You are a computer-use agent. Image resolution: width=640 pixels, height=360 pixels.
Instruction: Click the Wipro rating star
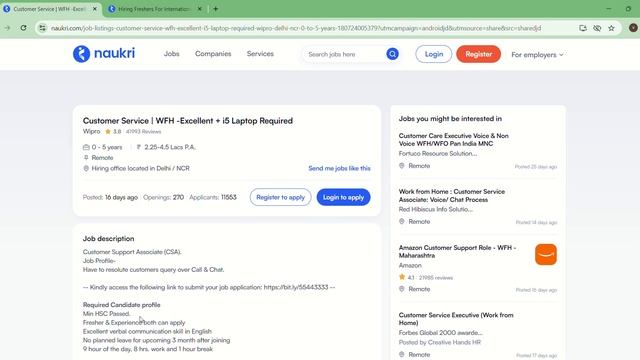tap(108, 131)
